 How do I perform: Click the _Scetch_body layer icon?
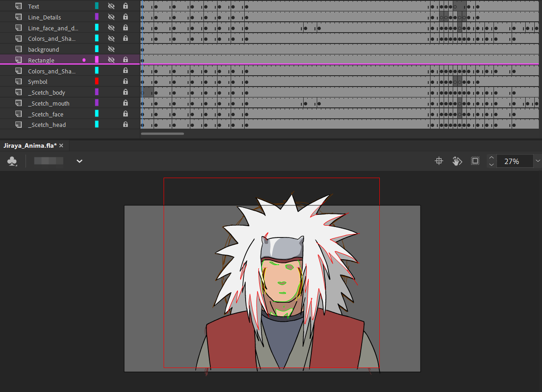tap(19, 92)
